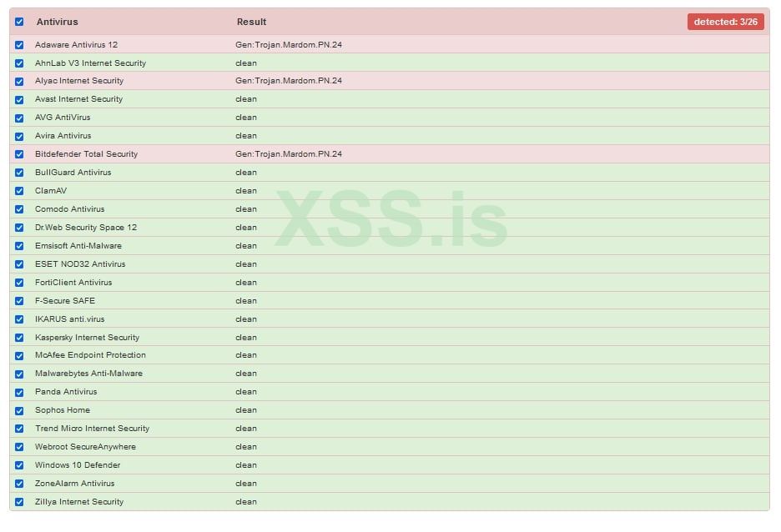
Task: Uncheck the ZoneAlarm Antivirus checkbox
Action: 19,484
